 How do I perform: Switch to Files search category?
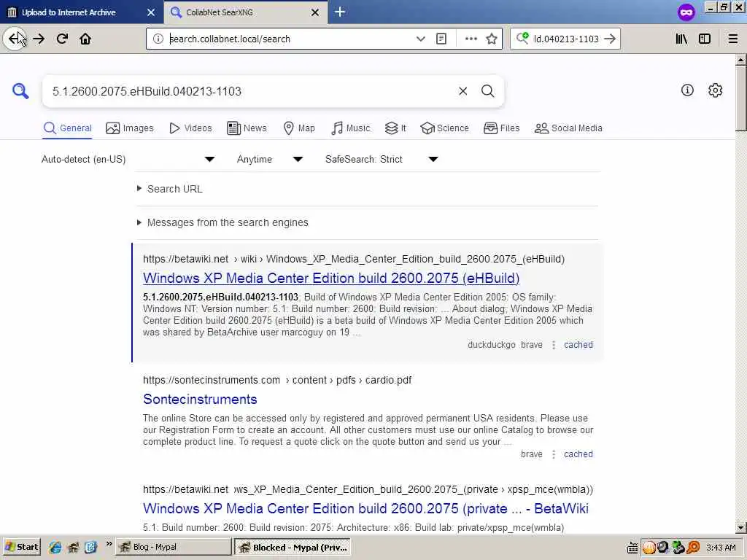click(x=501, y=128)
